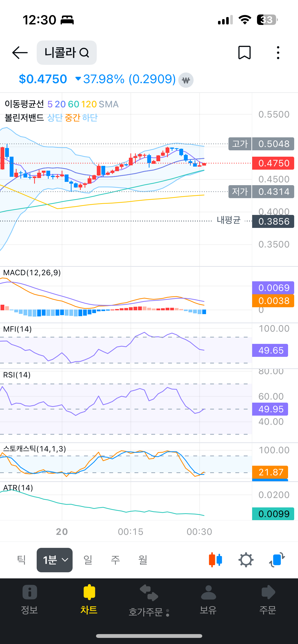Tap the SMA label
The image size is (298, 644).
(109, 104)
